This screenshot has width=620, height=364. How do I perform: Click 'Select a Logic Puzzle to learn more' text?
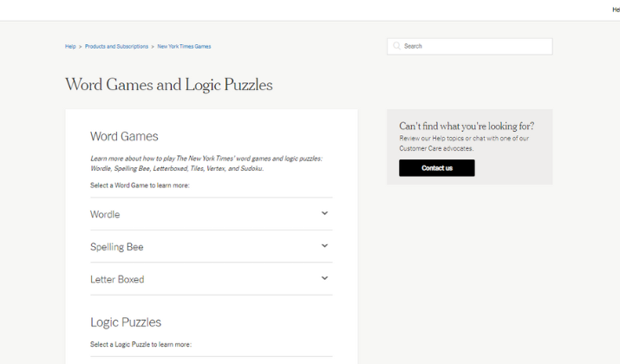[x=140, y=345]
